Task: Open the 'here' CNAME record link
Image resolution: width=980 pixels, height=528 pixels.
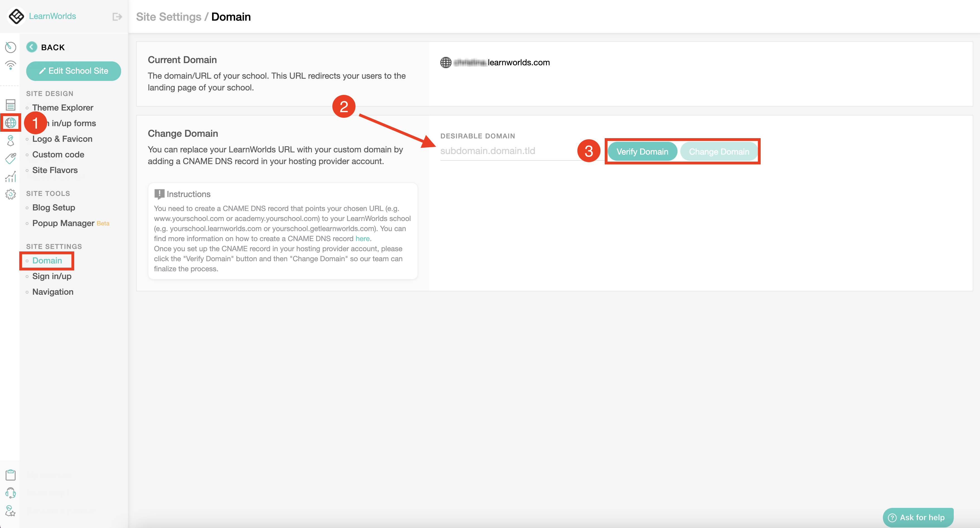Action: (362, 239)
